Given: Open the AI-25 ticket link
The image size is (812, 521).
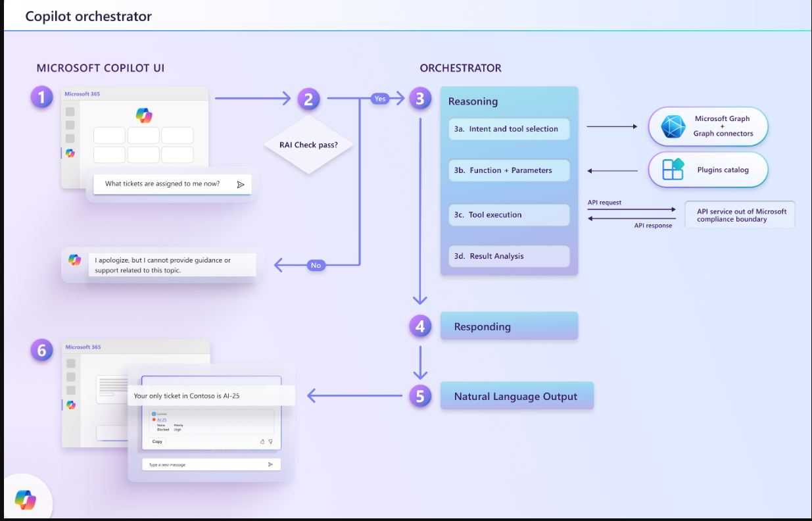Looking at the screenshot, I should click(162, 420).
